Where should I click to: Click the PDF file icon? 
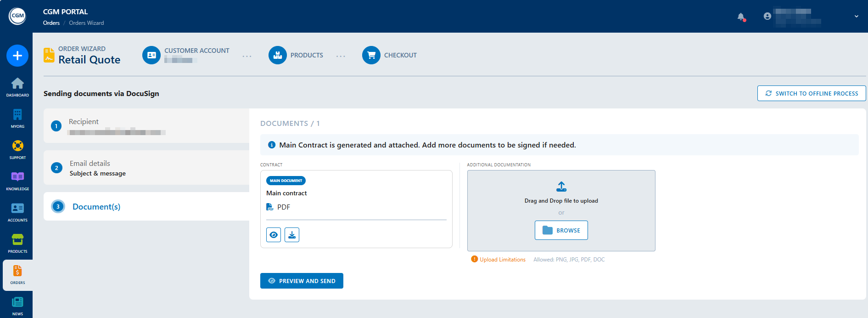(x=270, y=207)
